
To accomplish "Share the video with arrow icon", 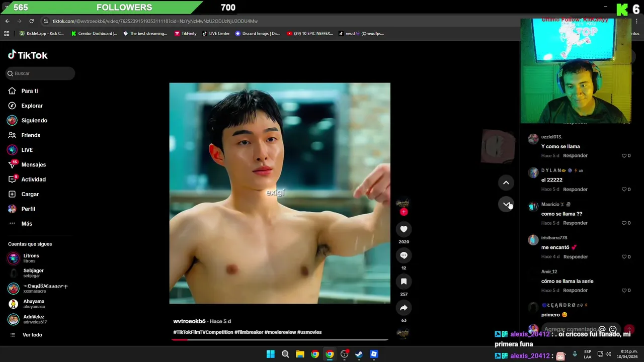I will (404, 308).
